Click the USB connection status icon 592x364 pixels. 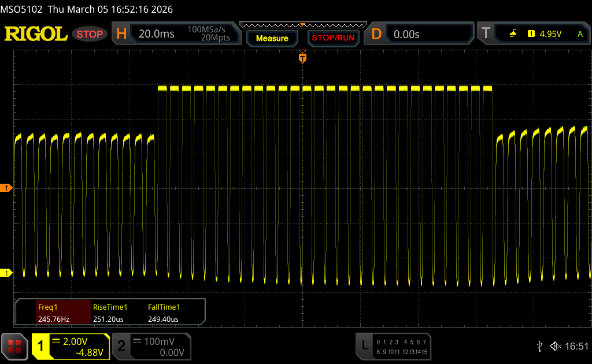point(539,346)
